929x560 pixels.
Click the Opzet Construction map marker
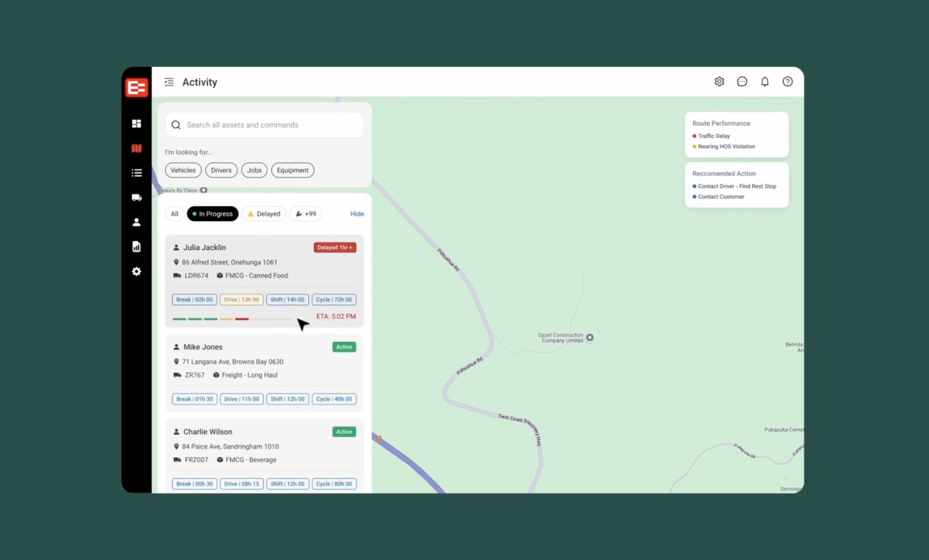tap(590, 337)
